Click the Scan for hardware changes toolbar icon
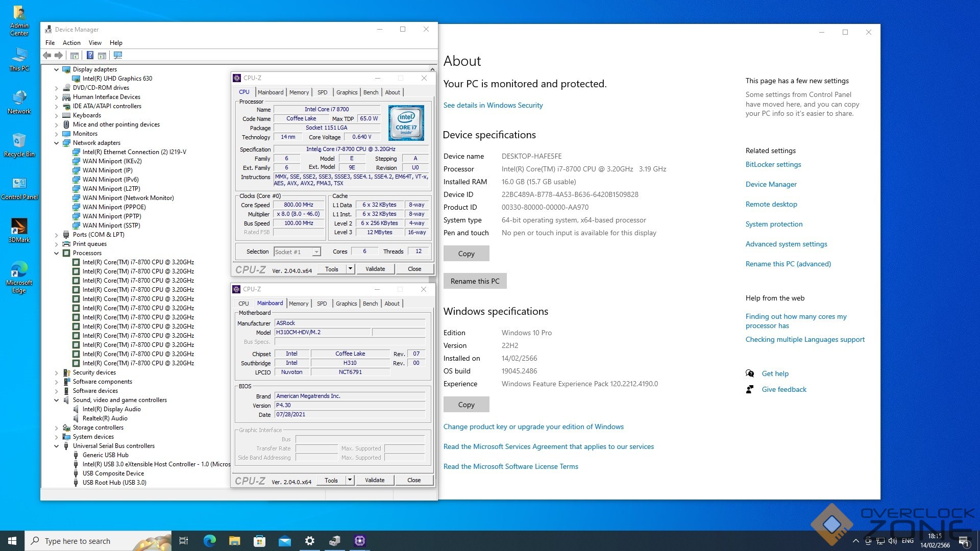Screen dimensions: 980x551 (x=118, y=55)
